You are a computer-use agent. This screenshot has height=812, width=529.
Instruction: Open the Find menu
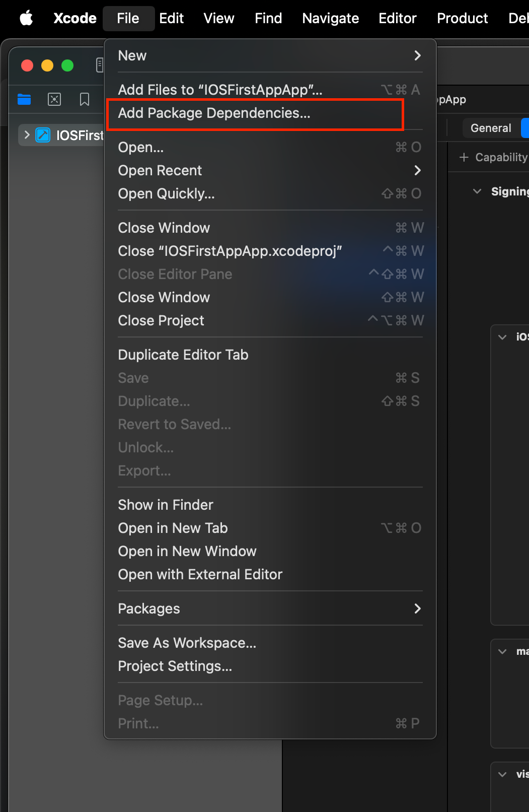pyautogui.click(x=268, y=18)
